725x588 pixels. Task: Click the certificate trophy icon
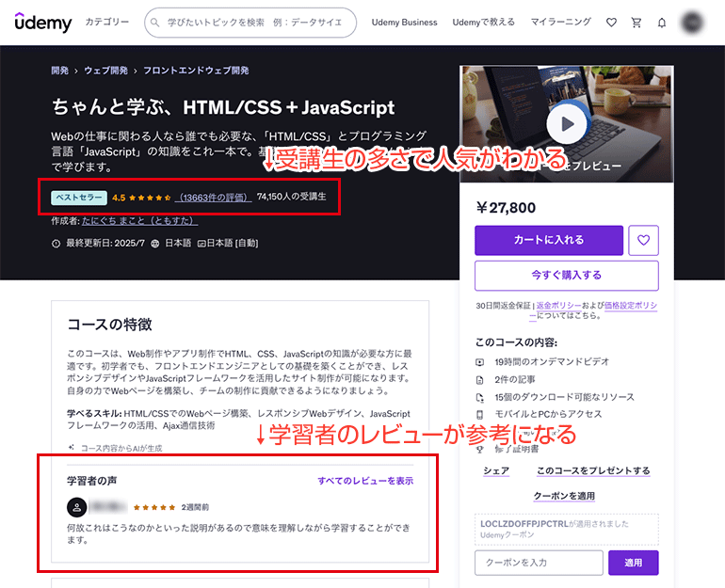pos(480,449)
